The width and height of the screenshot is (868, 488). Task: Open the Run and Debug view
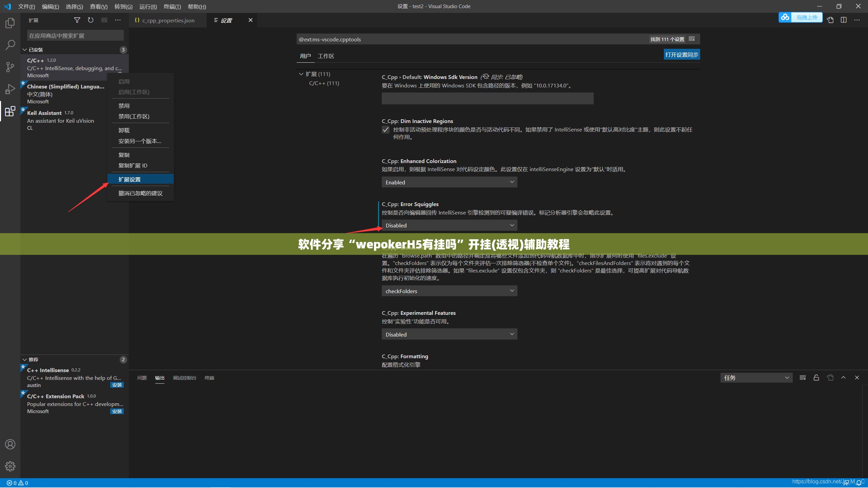pyautogui.click(x=10, y=89)
